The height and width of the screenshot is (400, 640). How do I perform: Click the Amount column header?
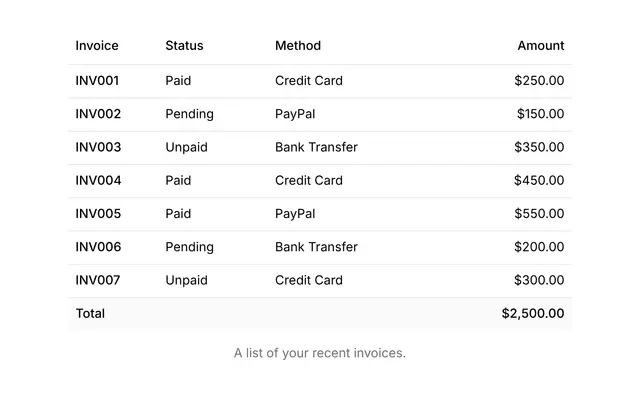click(x=541, y=45)
